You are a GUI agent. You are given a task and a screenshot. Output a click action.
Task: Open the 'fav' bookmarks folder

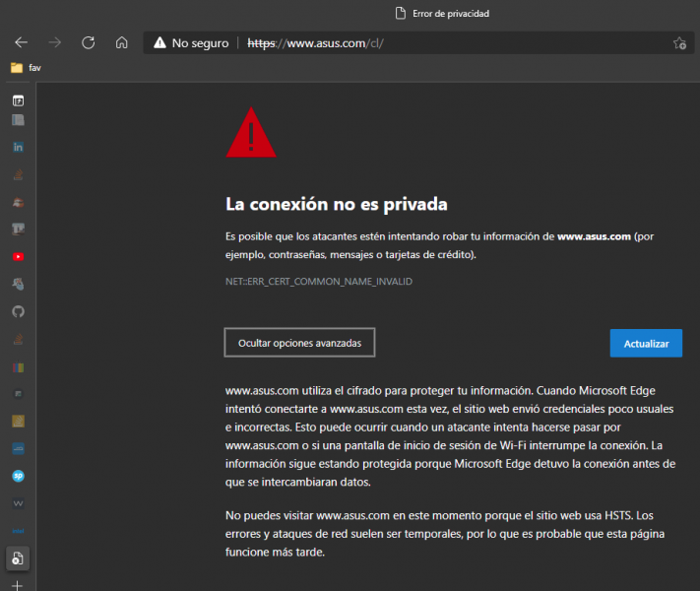26,68
